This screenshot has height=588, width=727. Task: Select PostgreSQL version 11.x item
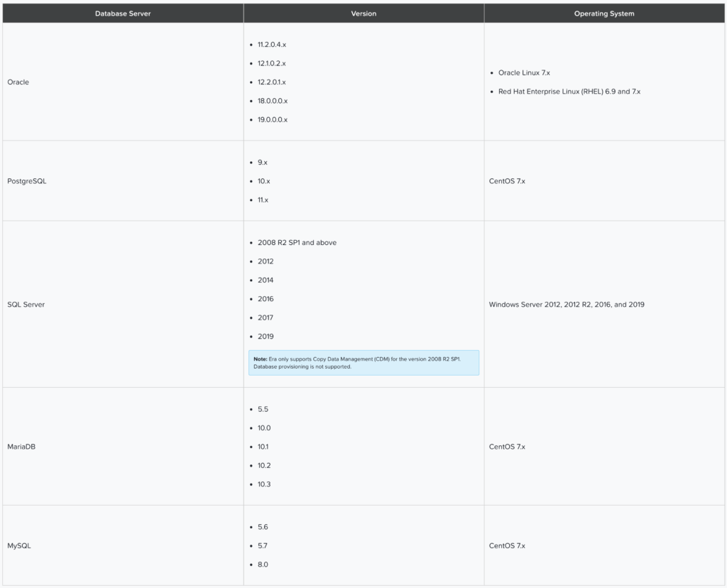263,200
